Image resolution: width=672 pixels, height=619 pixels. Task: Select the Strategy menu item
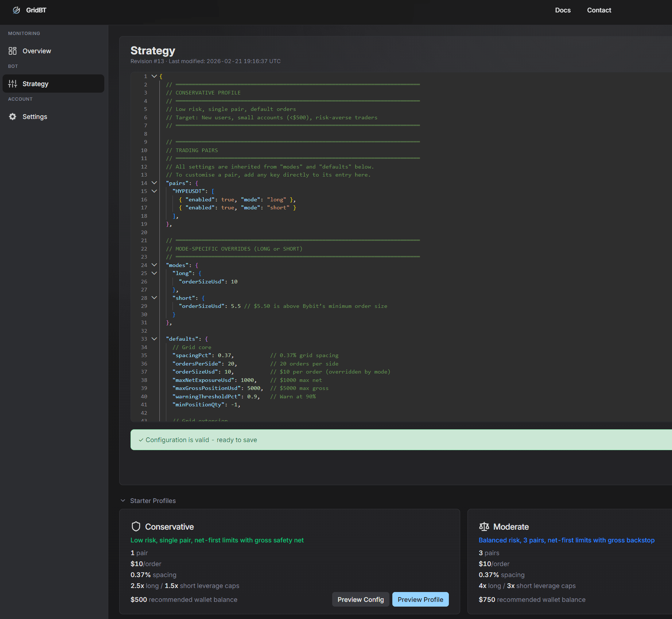[54, 84]
